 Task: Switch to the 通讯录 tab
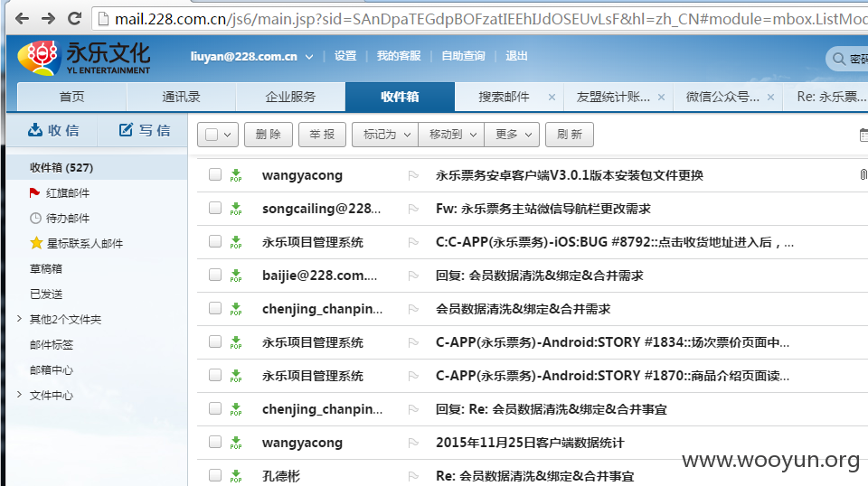click(181, 97)
